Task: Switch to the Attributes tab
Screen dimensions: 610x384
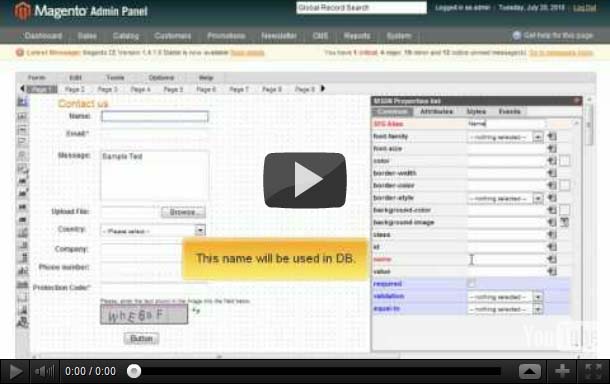Action: [436, 112]
